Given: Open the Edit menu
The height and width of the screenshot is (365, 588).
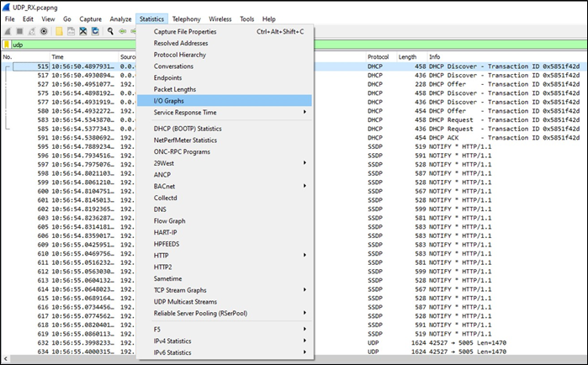Looking at the screenshot, I should (28, 19).
